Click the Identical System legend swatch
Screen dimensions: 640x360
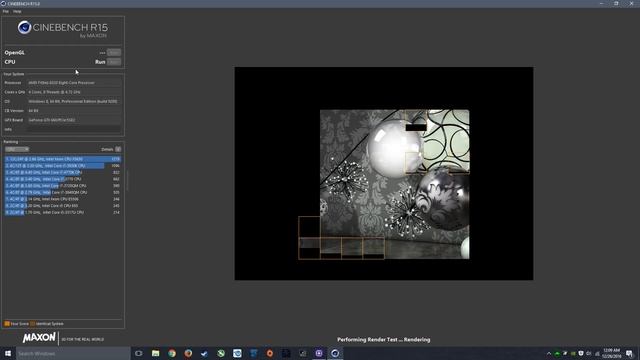click(x=33, y=324)
